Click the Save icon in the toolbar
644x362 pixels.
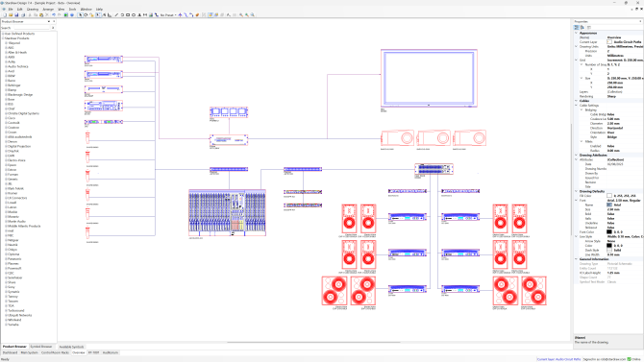[x=16, y=14]
